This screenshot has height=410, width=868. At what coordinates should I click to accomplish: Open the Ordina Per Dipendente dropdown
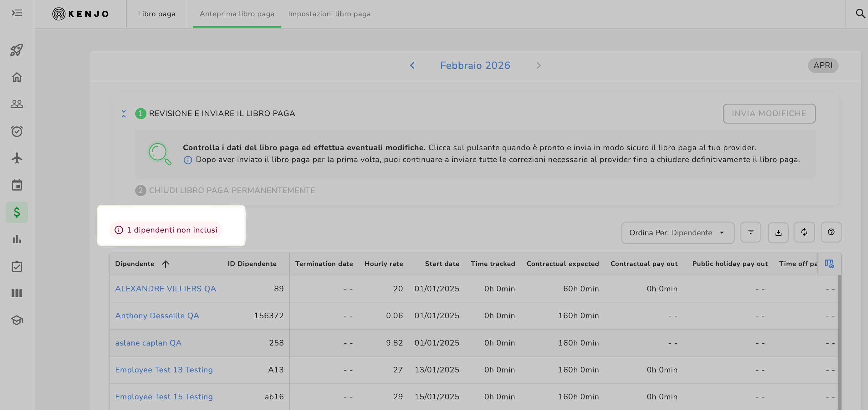677,233
